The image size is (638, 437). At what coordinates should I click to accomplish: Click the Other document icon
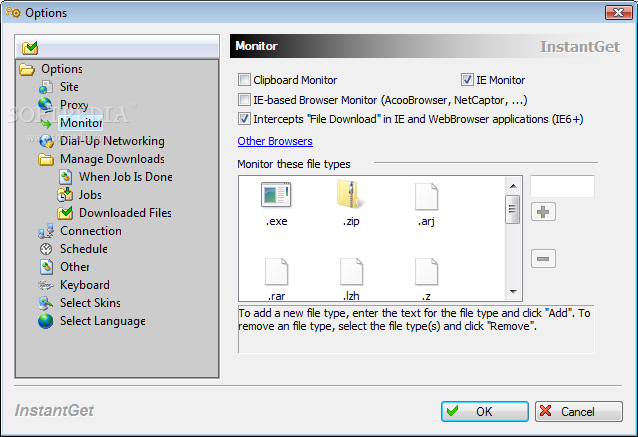(46, 267)
